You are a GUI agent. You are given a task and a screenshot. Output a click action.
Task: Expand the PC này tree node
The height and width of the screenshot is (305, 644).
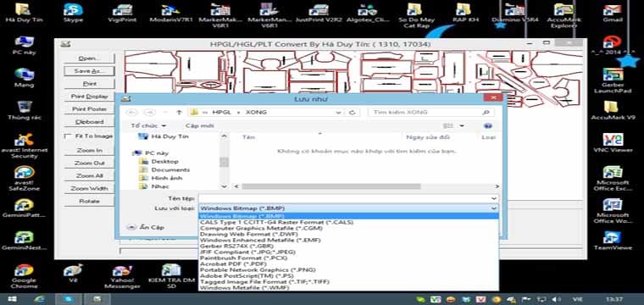tap(134, 153)
